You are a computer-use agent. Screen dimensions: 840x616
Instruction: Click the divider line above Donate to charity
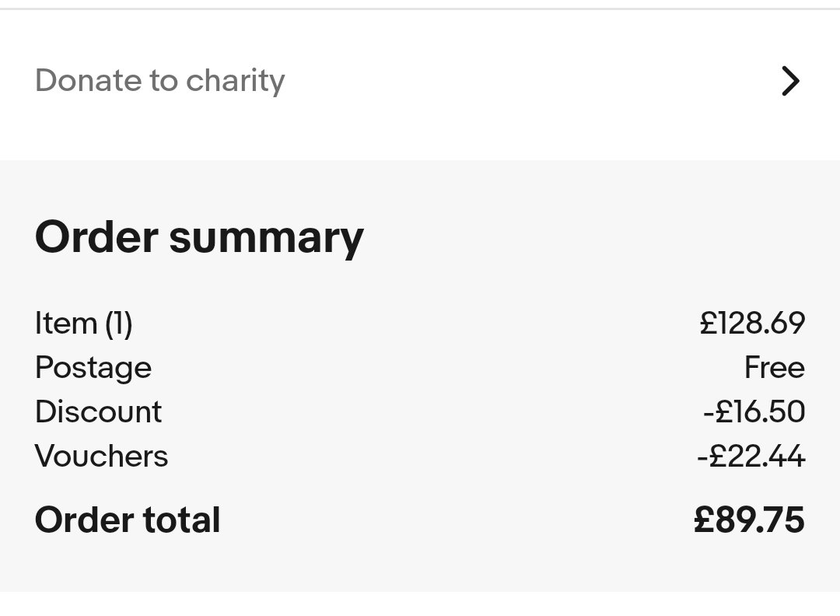point(420,9)
